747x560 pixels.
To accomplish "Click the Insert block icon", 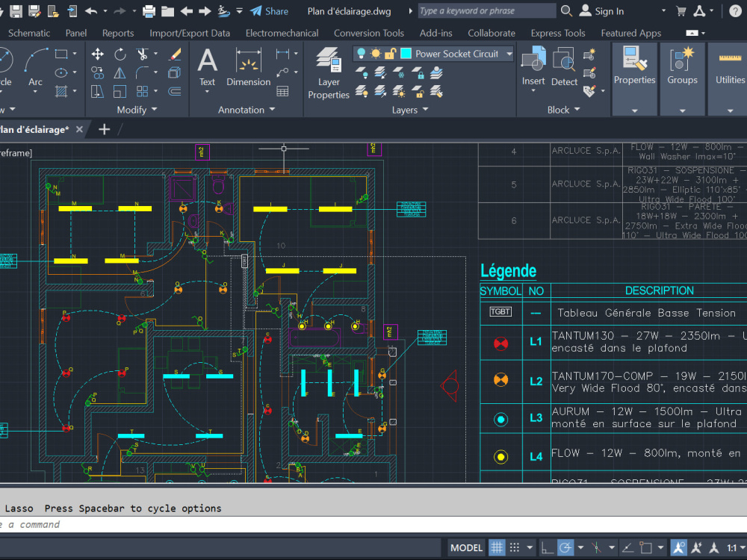I will point(533,66).
